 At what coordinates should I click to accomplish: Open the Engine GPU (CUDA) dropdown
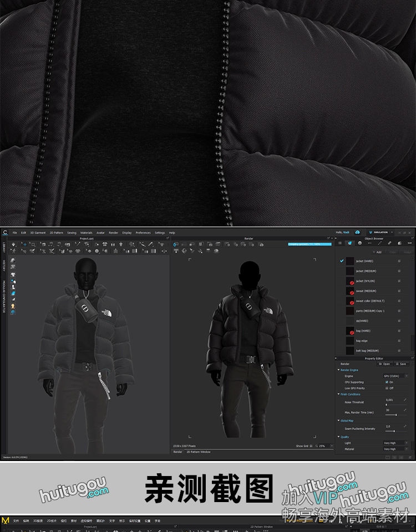click(x=396, y=376)
